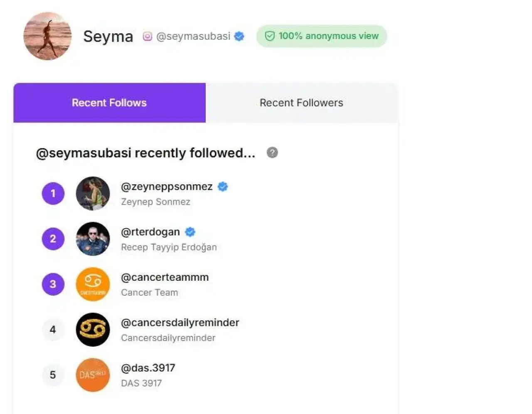Click the DAS 3917 orange avatar
The height and width of the screenshot is (414, 532).
pos(93,375)
